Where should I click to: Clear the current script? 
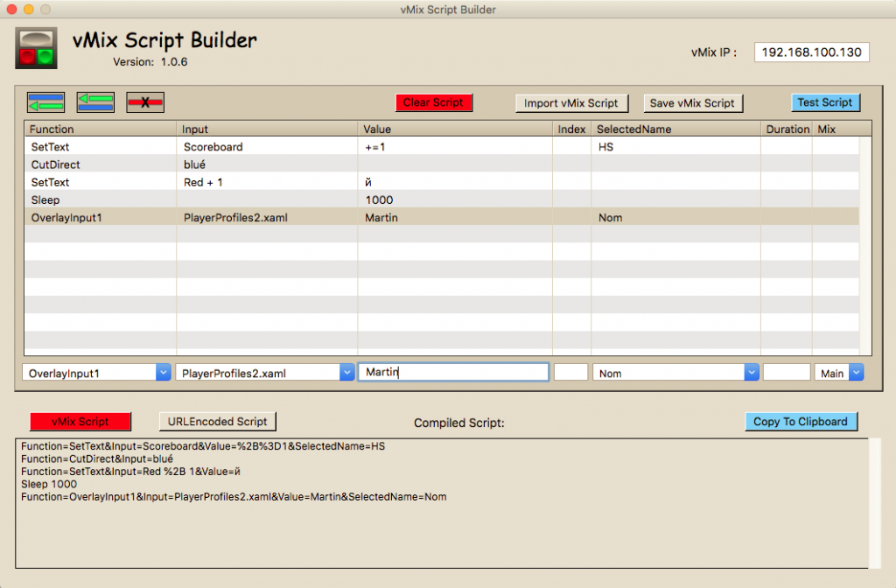(434, 102)
